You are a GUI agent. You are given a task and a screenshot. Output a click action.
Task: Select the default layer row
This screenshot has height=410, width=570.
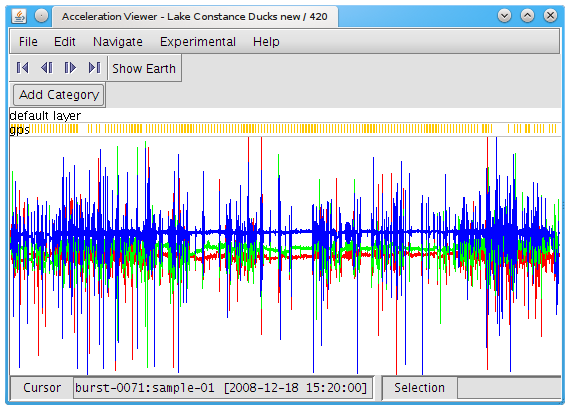pyautogui.click(x=285, y=116)
